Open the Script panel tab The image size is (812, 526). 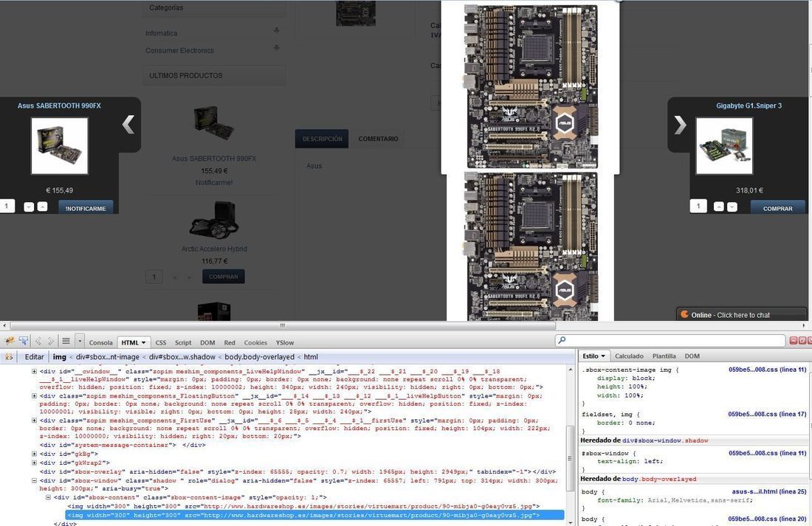click(183, 343)
